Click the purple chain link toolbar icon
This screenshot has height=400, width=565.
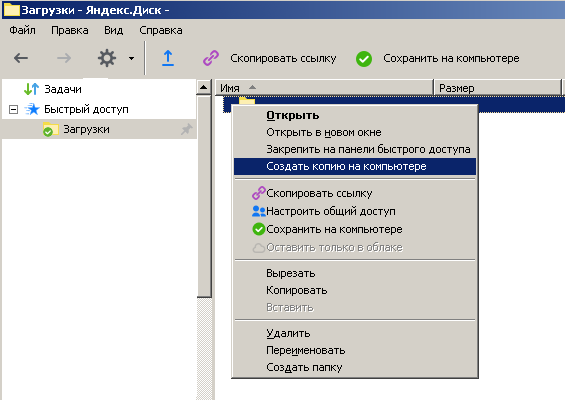click(211, 58)
